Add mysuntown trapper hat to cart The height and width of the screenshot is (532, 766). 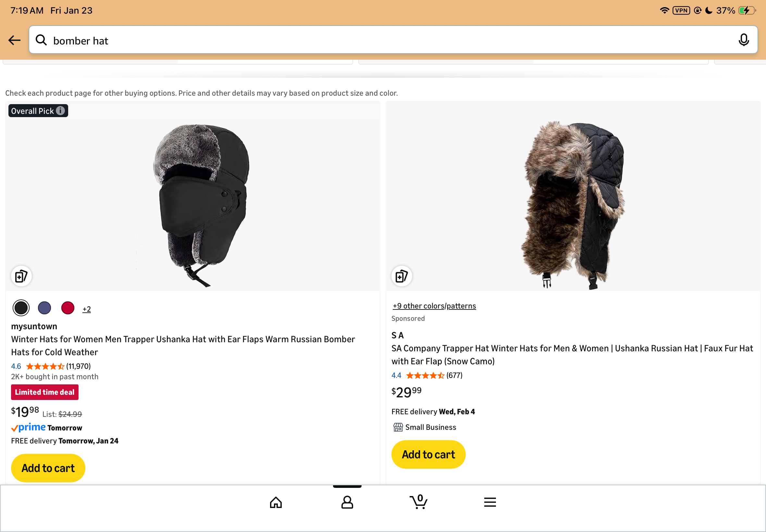click(48, 468)
